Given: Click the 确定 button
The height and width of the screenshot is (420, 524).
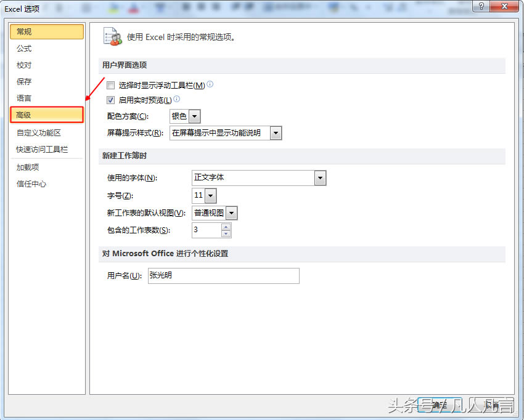Looking at the screenshot, I should [x=440, y=405].
